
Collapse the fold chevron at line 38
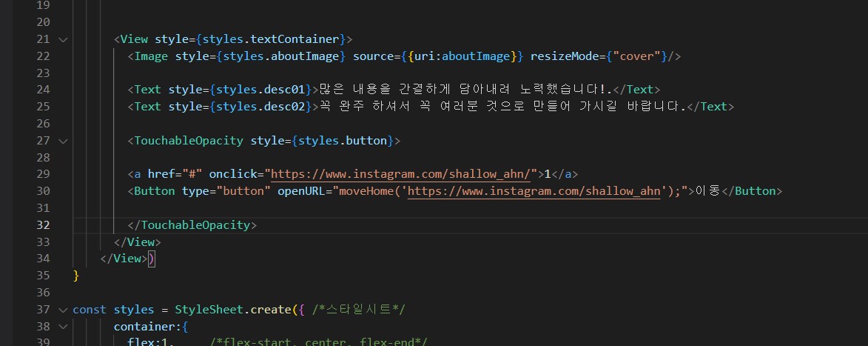[63, 327]
